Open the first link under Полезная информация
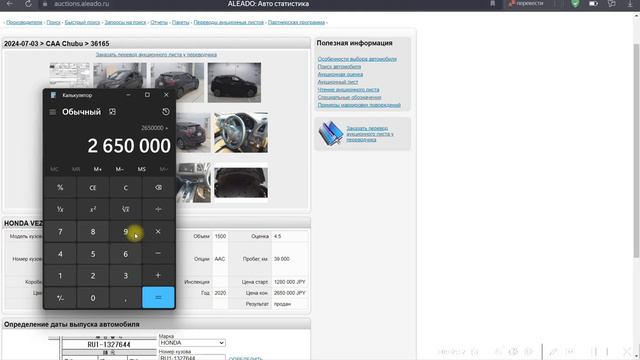This screenshot has width=640, height=360. (x=357, y=59)
